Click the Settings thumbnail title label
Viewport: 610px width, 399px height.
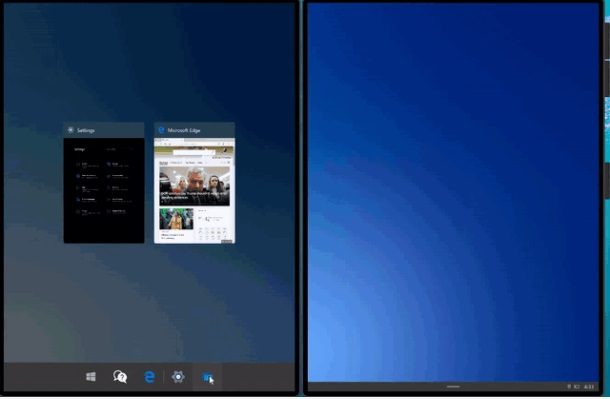coord(86,130)
